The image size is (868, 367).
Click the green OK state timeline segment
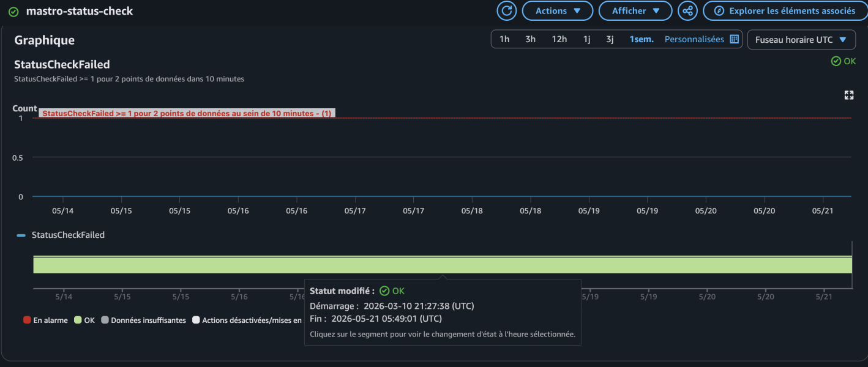(x=443, y=264)
